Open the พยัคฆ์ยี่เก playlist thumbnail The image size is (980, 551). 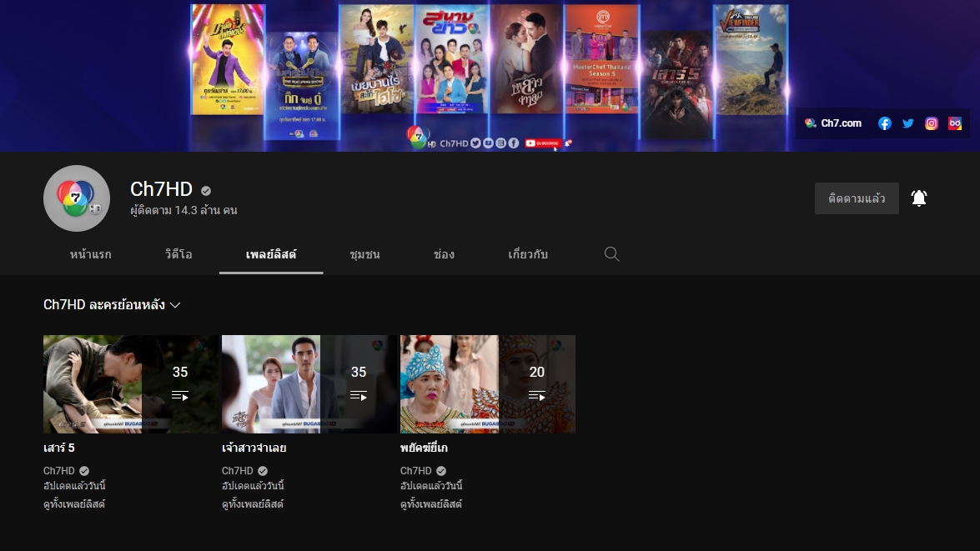tap(488, 384)
